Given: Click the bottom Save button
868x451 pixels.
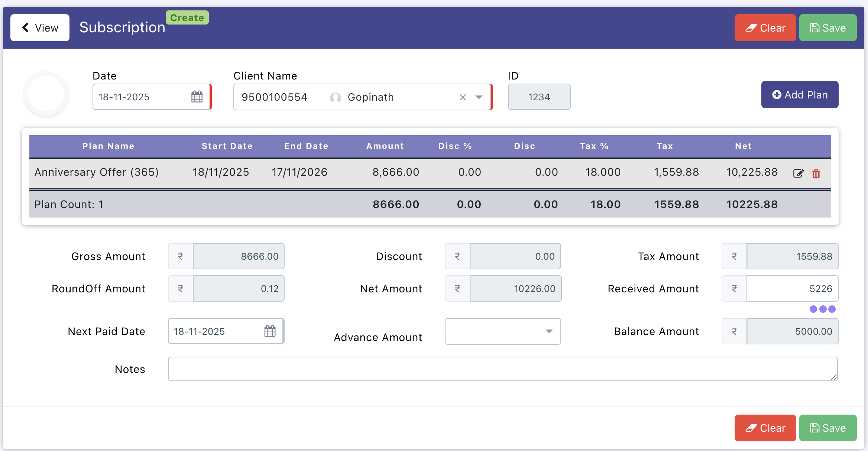Looking at the screenshot, I should (x=827, y=428).
